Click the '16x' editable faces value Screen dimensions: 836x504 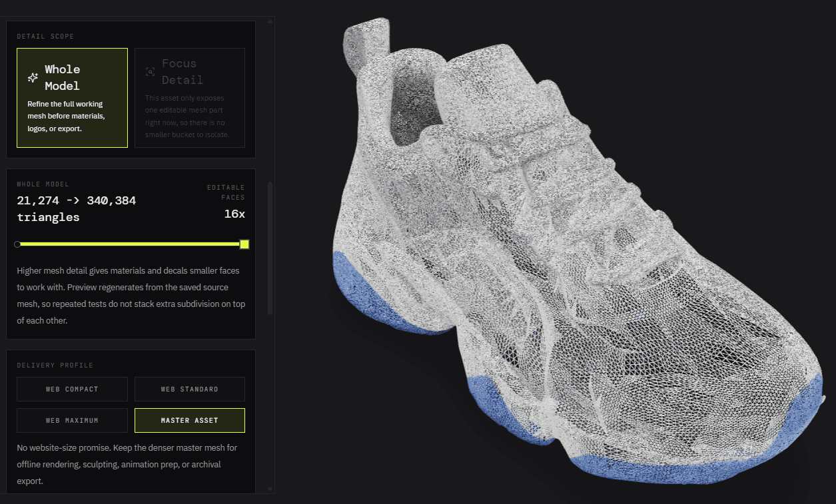[x=234, y=214]
